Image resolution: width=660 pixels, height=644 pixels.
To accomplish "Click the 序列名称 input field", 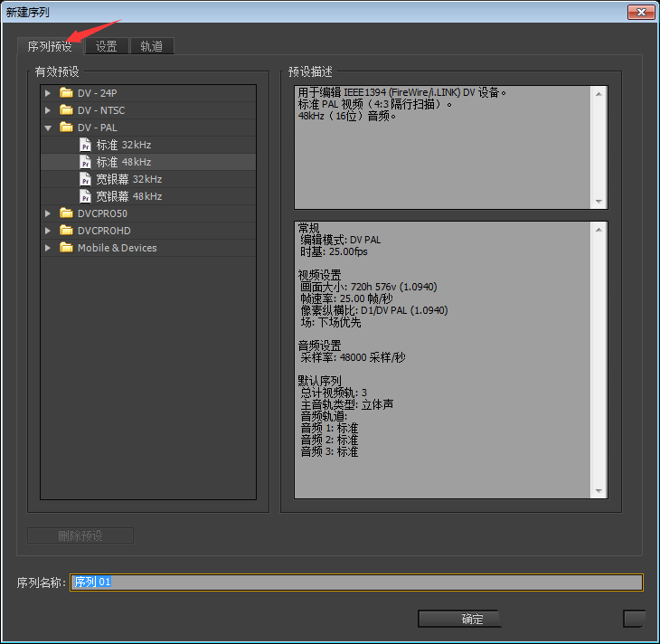I will click(x=356, y=582).
